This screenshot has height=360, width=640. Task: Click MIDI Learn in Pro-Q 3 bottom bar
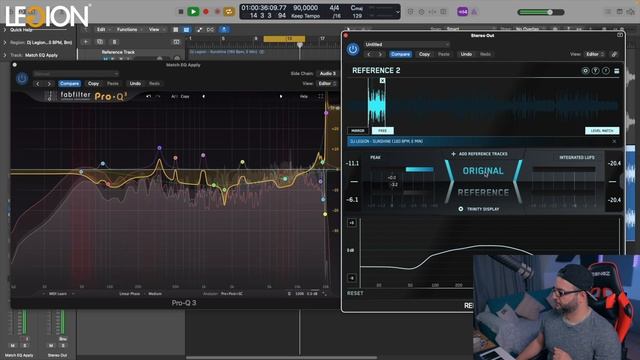(58, 294)
